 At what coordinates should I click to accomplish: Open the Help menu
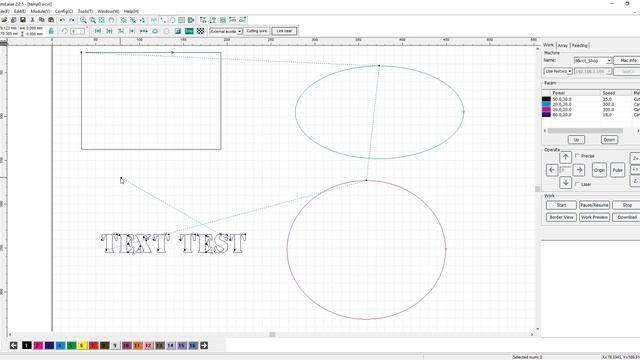[x=131, y=11]
